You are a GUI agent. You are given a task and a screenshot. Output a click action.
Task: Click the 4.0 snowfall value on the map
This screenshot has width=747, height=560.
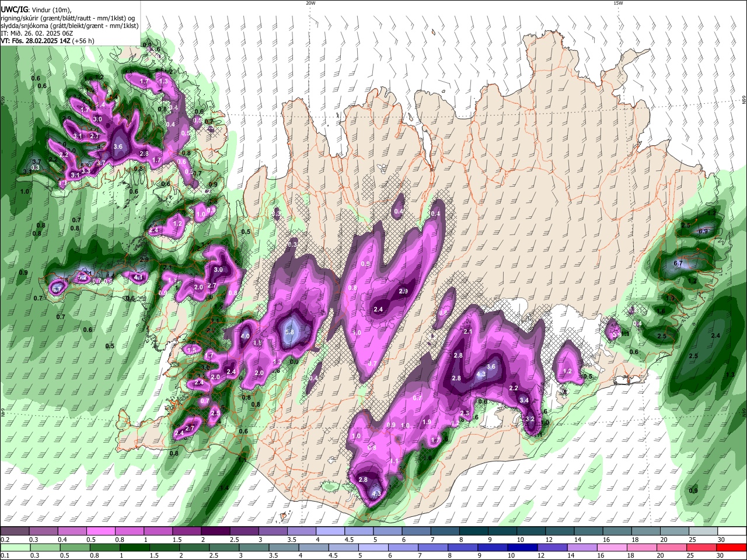245,337
